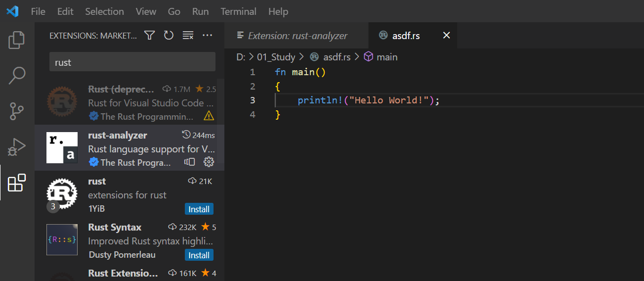
Task: Click publisher name Dusty Pomerleau
Action: coord(122,255)
